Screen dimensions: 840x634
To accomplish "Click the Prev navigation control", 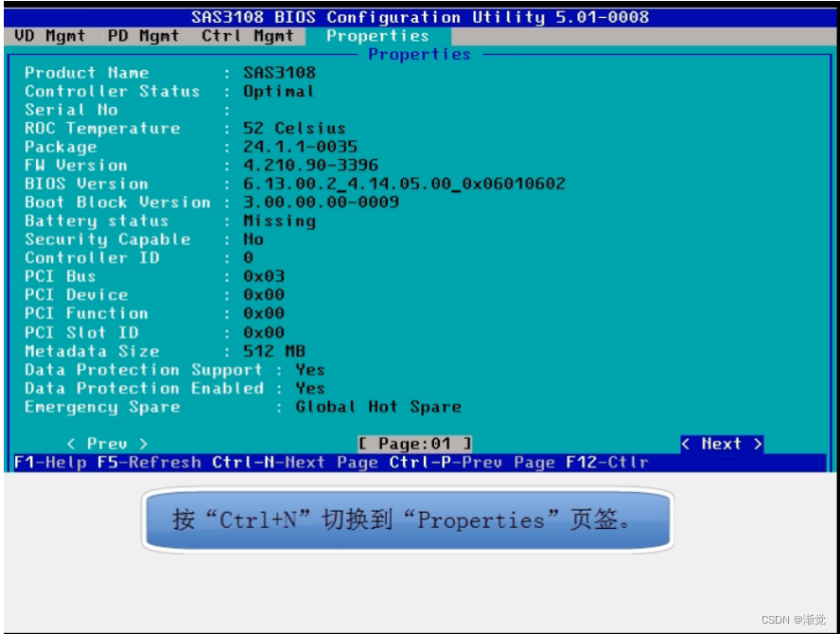I will pyautogui.click(x=103, y=442).
